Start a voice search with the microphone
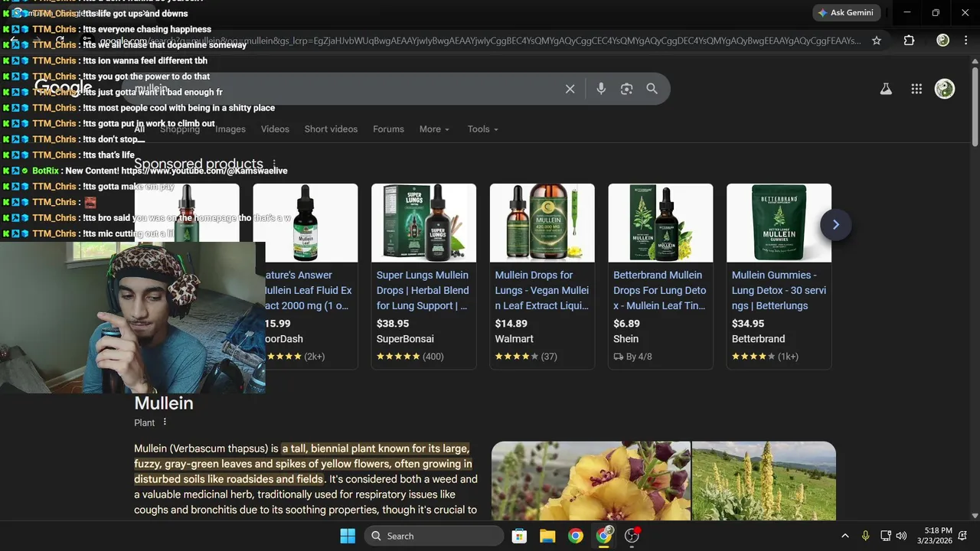 pyautogui.click(x=601, y=89)
